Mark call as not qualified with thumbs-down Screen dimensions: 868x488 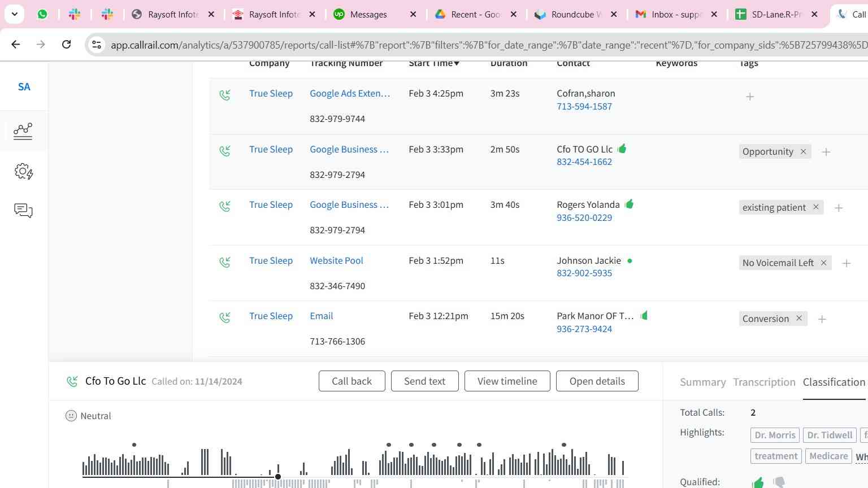point(779,482)
